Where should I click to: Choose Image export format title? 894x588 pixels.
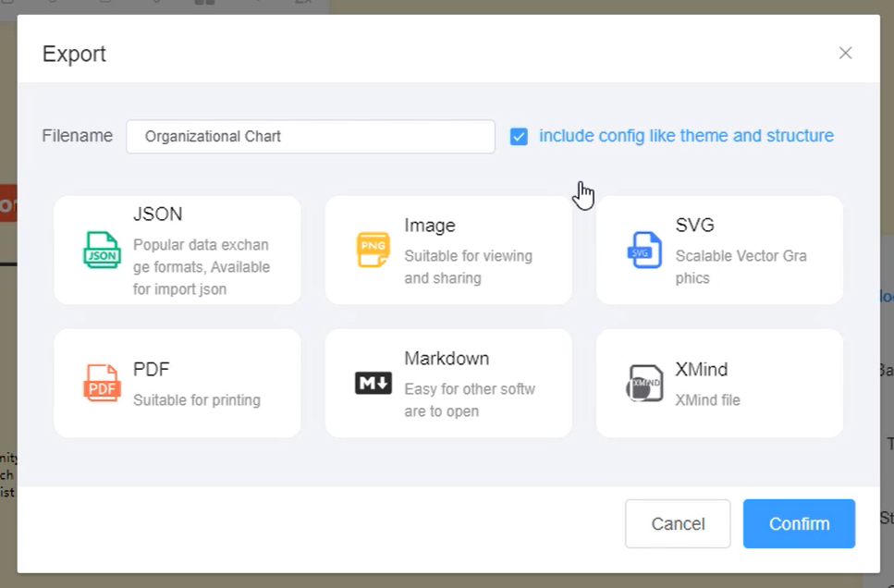[430, 226]
